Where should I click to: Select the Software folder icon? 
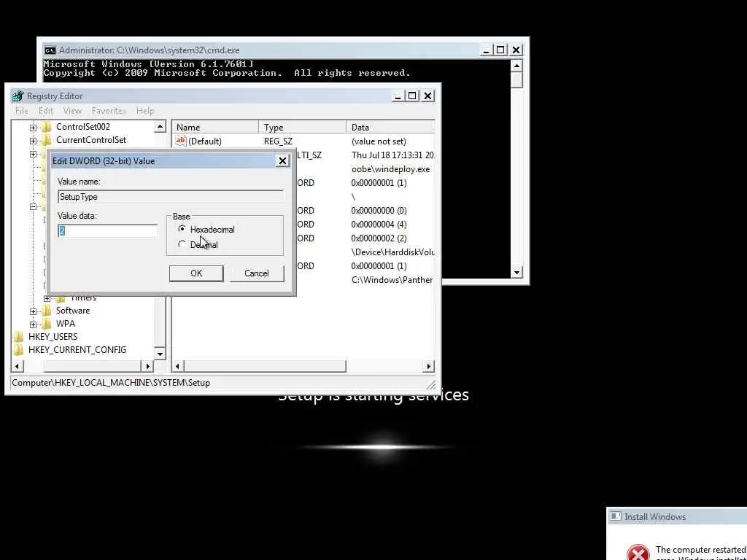coord(46,311)
